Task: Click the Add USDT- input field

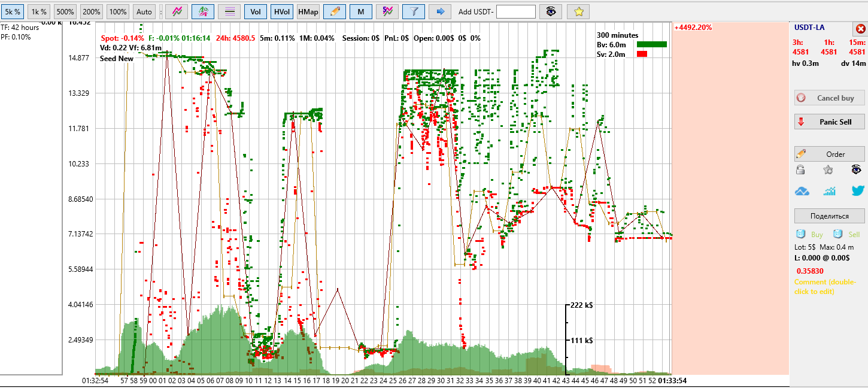Action: click(515, 11)
